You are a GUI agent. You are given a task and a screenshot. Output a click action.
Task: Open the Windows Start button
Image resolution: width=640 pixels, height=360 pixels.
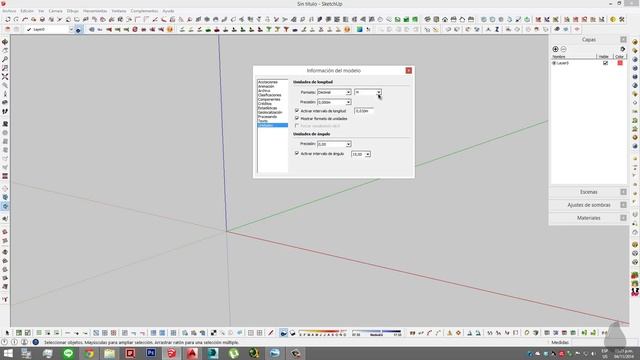click(x=8, y=353)
